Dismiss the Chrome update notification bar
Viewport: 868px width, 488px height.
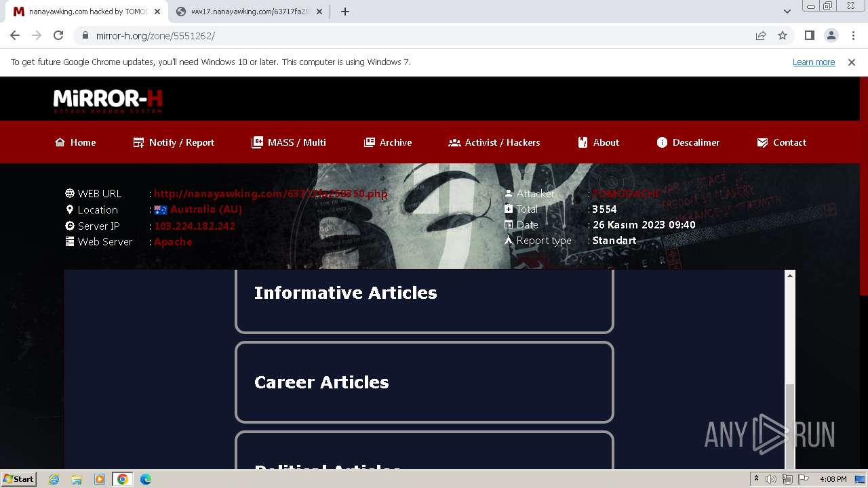[852, 62]
